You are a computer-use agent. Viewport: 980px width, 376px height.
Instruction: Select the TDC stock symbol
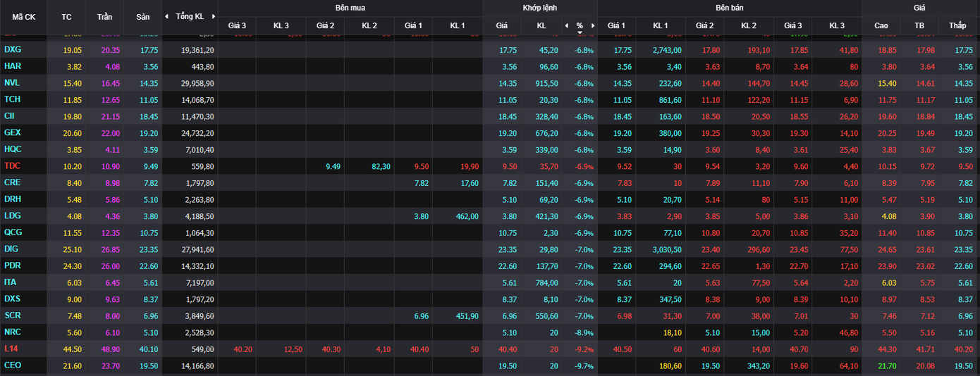pyautogui.click(x=12, y=166)
